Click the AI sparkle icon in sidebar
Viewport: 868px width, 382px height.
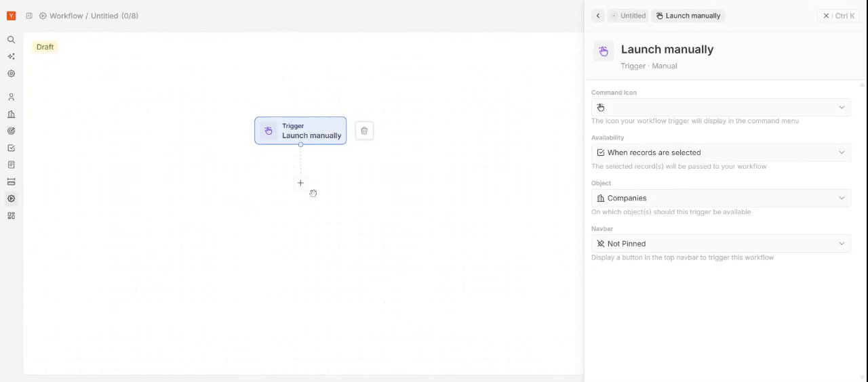(11, 57)
